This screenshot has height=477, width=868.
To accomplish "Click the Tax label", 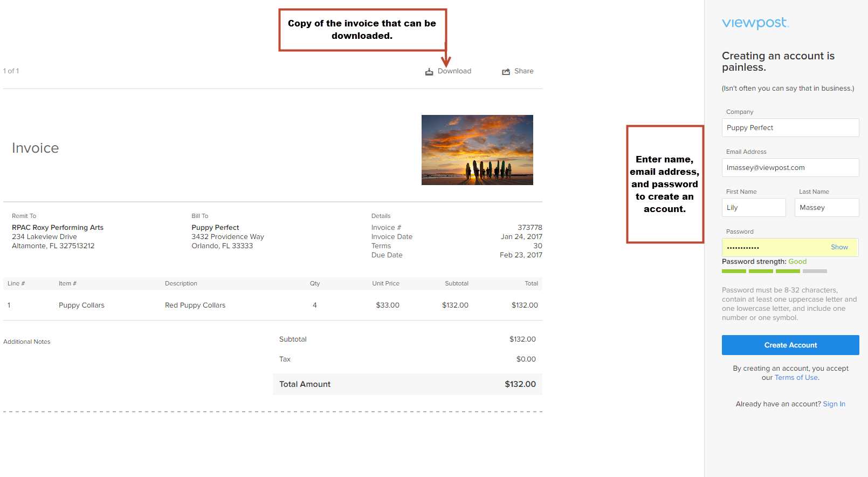I will (285, 359).
